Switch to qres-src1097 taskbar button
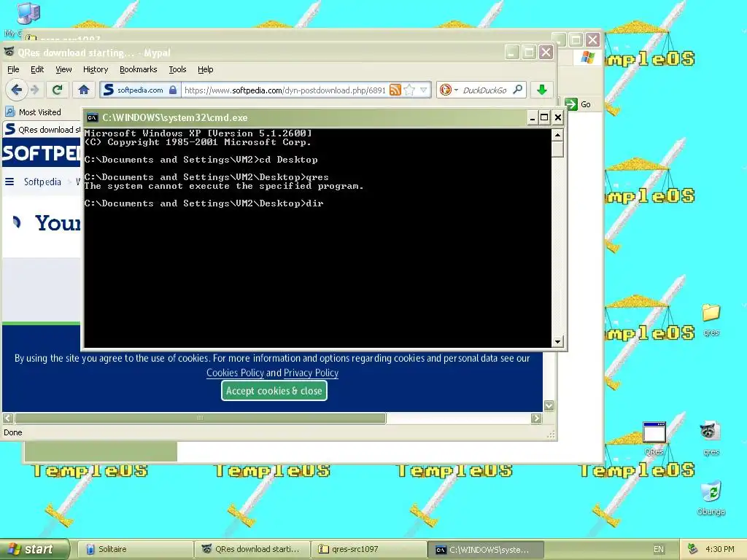 coord(369,549)
